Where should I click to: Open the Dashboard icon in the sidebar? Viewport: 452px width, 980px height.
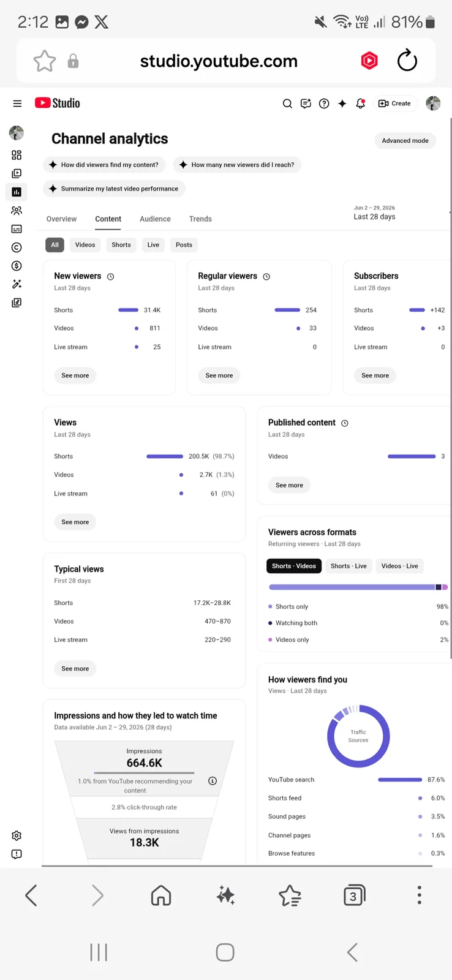click(17, 155)
